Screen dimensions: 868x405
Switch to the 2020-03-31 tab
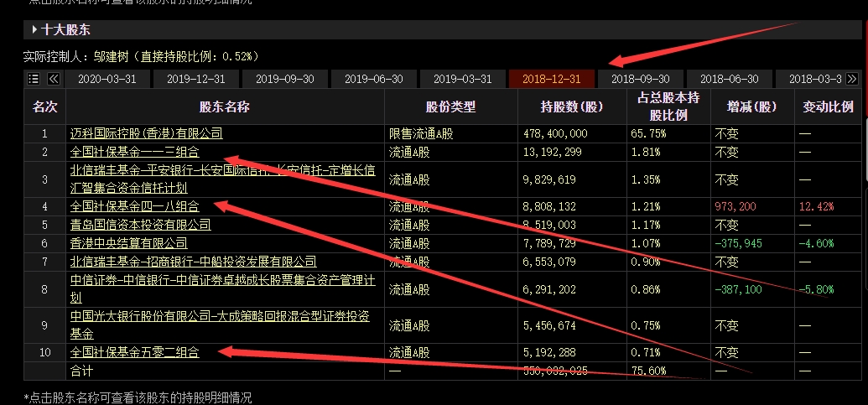pos(107,79)
